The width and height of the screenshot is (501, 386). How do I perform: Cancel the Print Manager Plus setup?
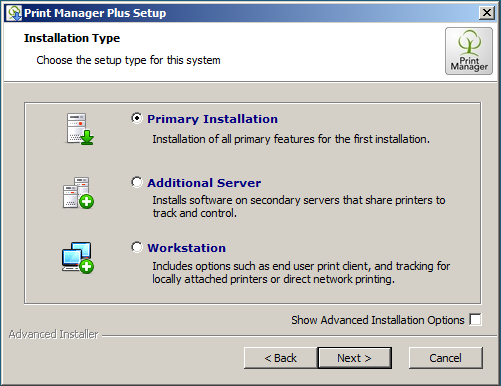(445, 358)
